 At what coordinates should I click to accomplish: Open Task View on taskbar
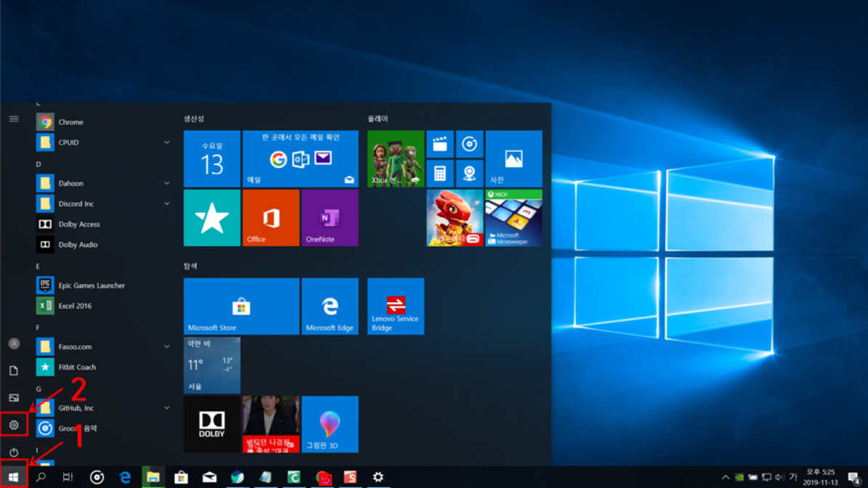pos(68,477)
